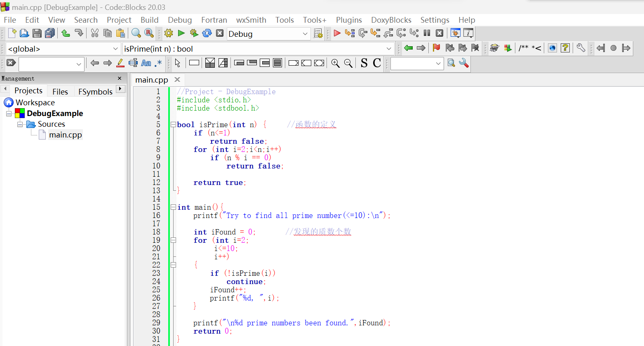Select main.cpp in the project tree
The width and height of the screenshot is (644, 346).
(65, 135)
